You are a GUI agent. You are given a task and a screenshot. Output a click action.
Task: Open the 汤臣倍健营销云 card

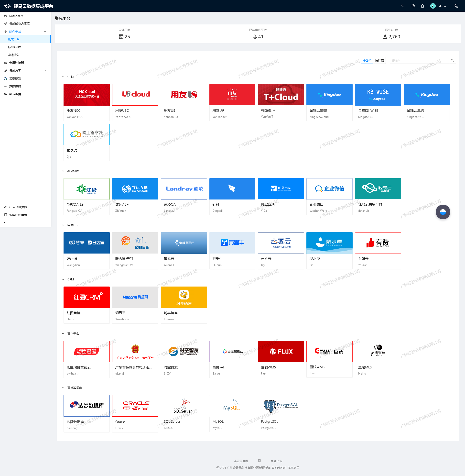87,359
